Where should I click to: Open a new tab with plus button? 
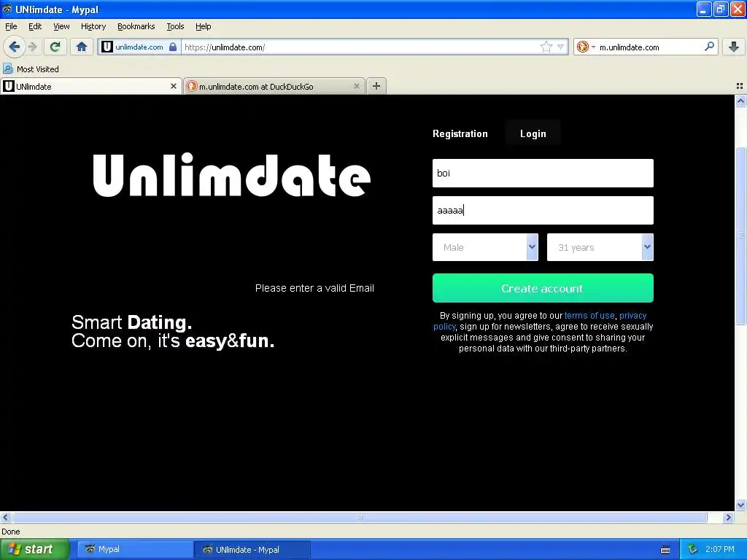[376, 86]
